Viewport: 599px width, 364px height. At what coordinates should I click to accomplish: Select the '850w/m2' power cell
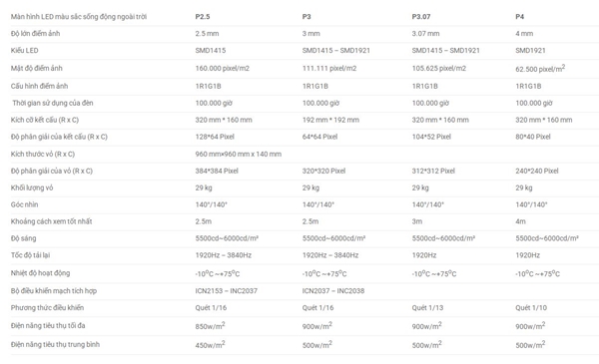[210, 325]
